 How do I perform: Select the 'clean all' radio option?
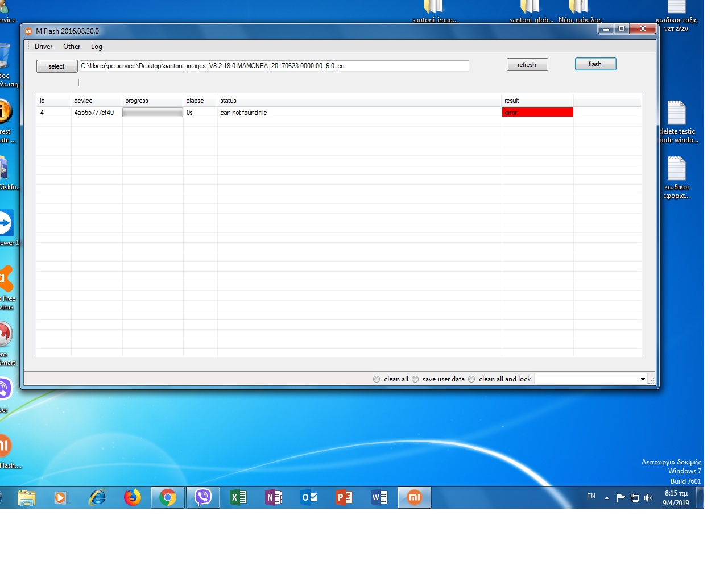click(377, 379)
